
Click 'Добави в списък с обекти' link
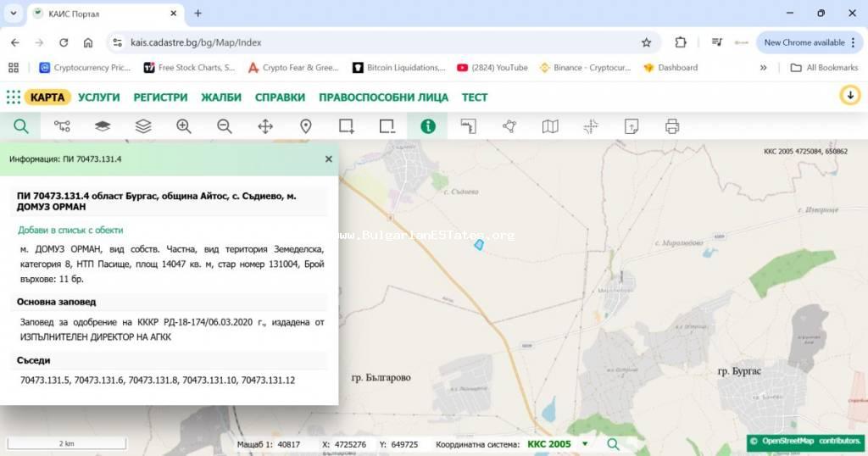click(x=70, y=230)
